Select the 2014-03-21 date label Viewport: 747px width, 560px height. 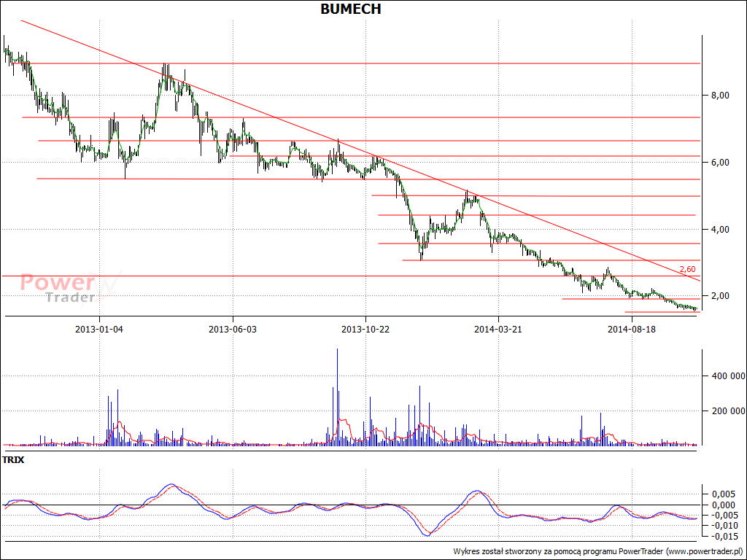click(x=498, y=330)
